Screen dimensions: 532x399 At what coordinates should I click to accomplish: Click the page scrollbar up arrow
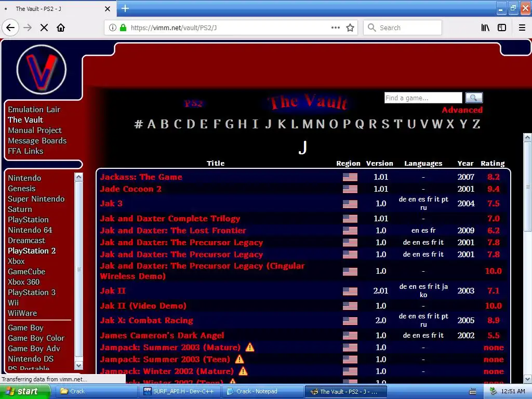pyautogui.click(x=528, y=137)
